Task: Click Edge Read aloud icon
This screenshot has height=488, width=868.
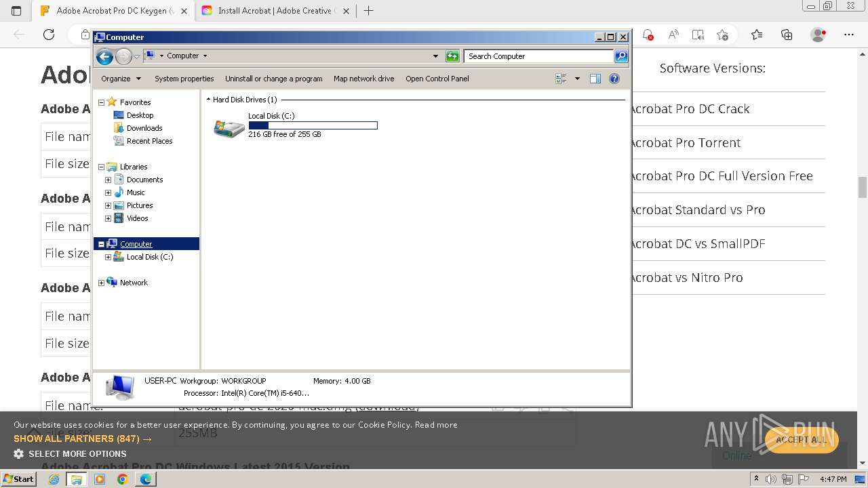Action: pyautogui.click(x=673, y=35)
